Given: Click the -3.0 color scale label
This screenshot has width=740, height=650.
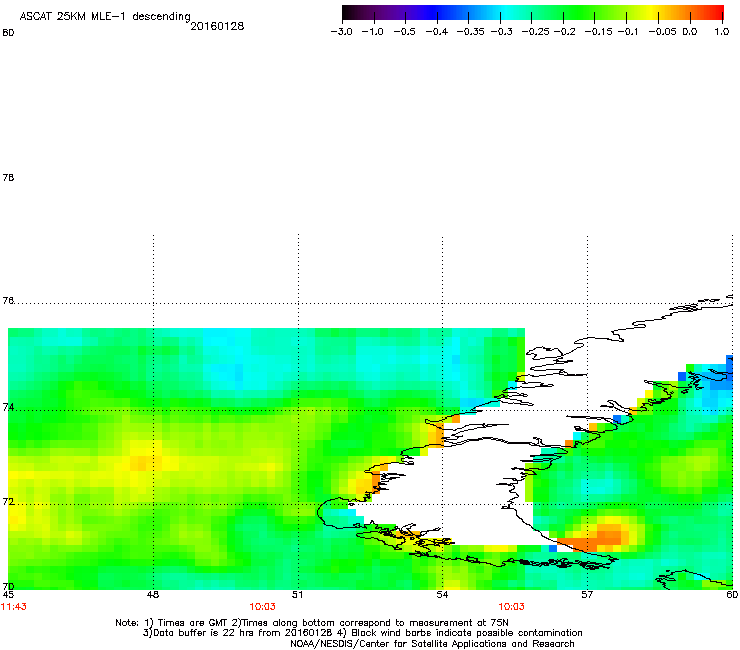Looking at the screenshot, I should coord(341,32).
